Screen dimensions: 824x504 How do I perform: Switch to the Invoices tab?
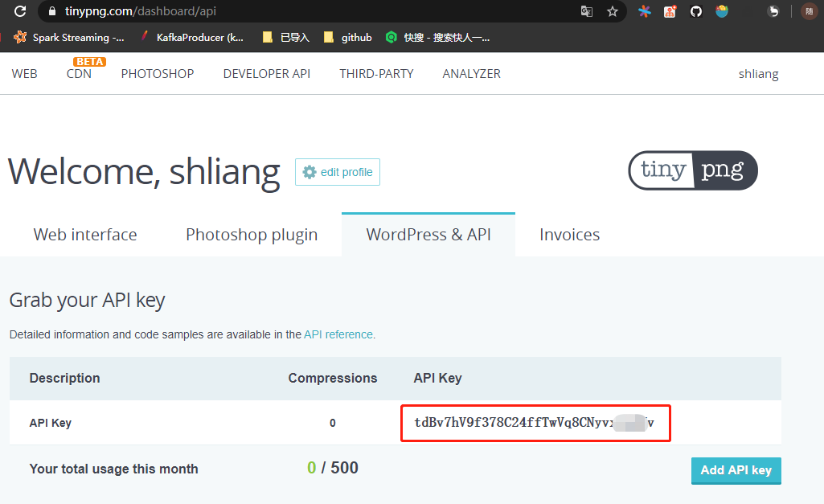[x=569, y=234]
